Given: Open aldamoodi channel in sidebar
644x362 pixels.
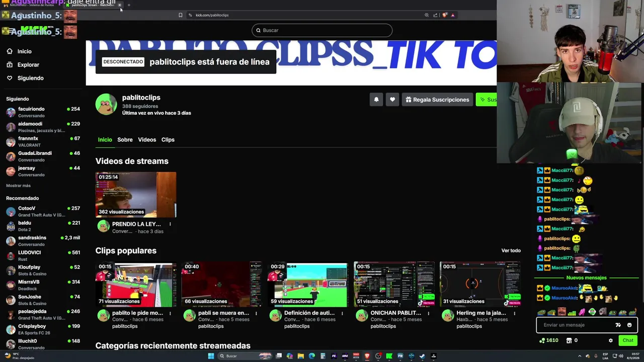Looking at the screenshot, I should [43, 127].
